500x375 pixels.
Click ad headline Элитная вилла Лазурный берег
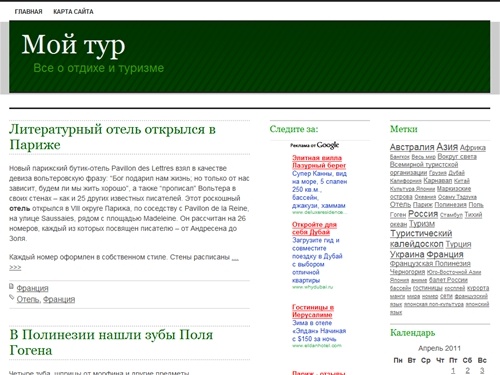pyautogui.click(x=319, y=162)
